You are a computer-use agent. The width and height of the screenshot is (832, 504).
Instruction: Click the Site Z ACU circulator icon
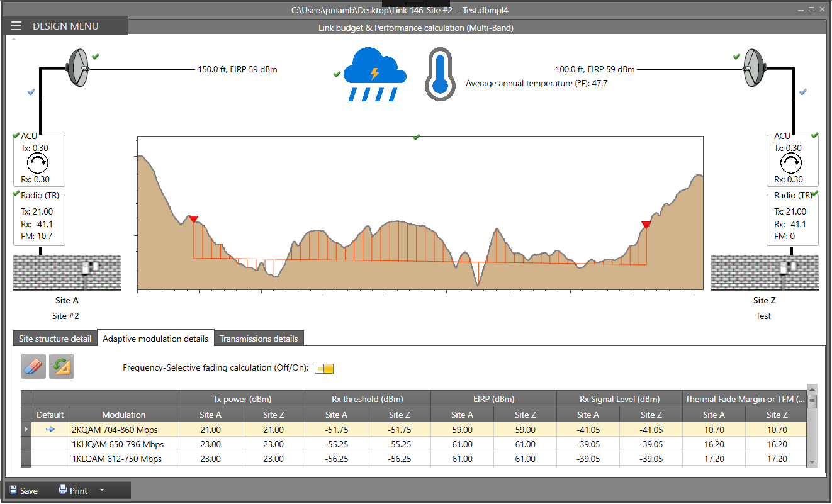(791, 164)
